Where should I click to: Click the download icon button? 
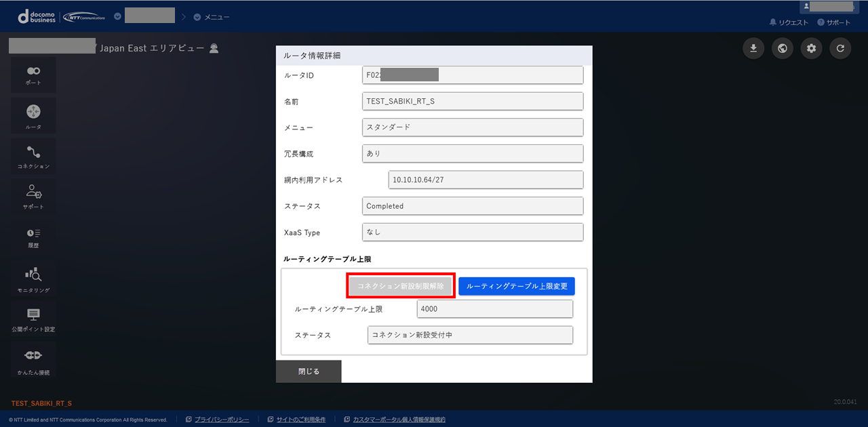[x=753, y=48]
